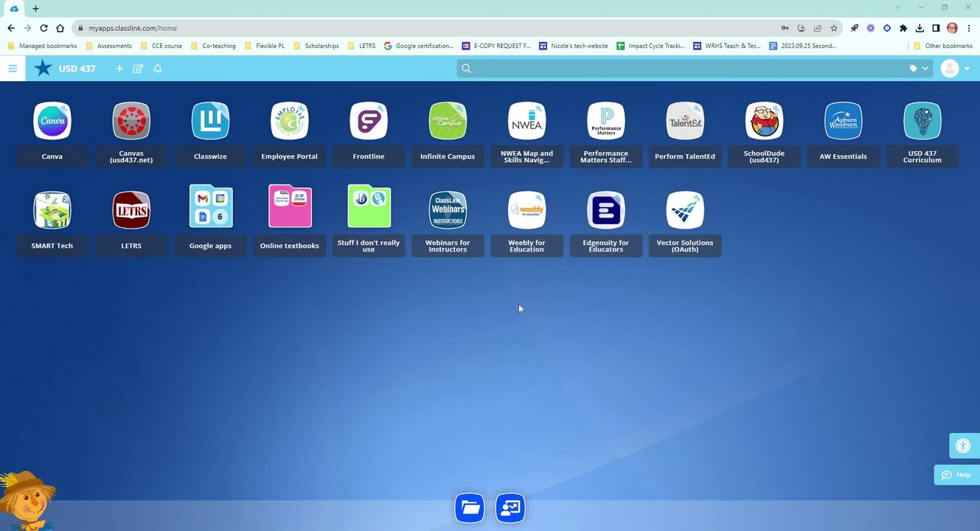The width and height of the screenshot is (980, 531).
Task: Open Impact Cycle Tracking bookmark
Action: [651, 46]
